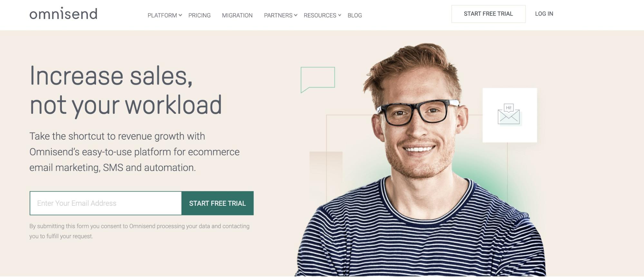The image size is (644, 277).
Task: Expand the Platform dropdown chevron
Action: [180, 15]
